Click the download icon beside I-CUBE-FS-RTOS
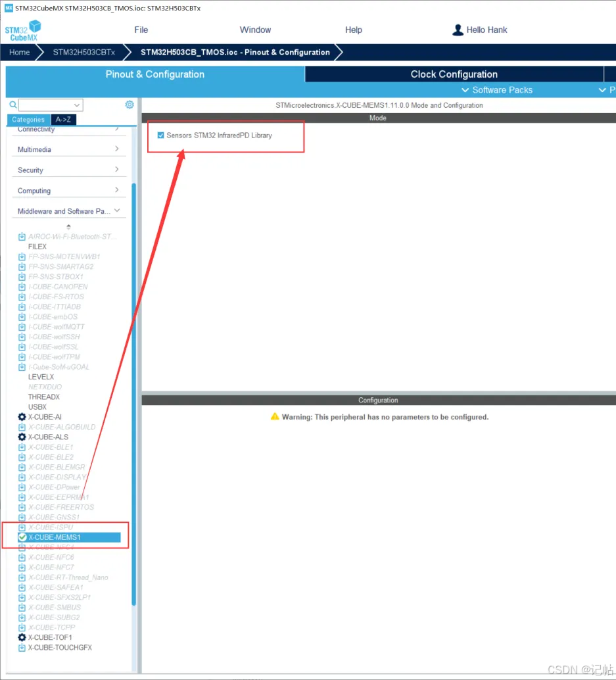Image resolution: width=616 pixels, height=680 pixels. [22, 297]
